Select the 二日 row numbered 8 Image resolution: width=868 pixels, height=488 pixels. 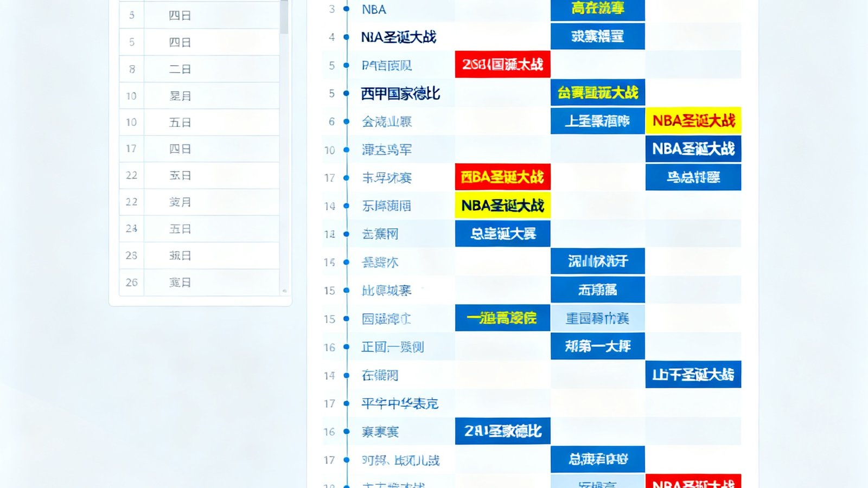click(199, 69)
